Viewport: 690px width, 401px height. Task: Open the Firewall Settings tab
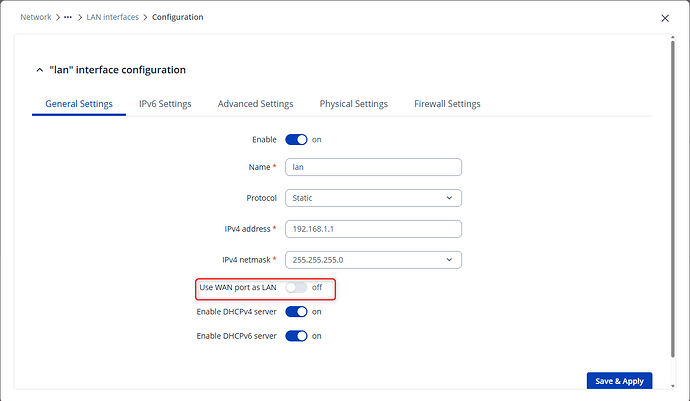coord(447,104)
